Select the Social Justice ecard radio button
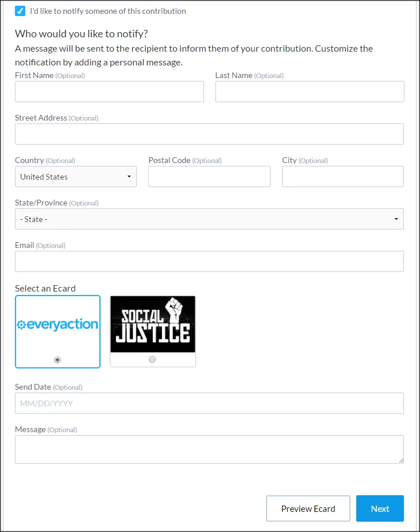Image resolution: width=420 pixels, height=532 pixels. [x=152, y=359]
